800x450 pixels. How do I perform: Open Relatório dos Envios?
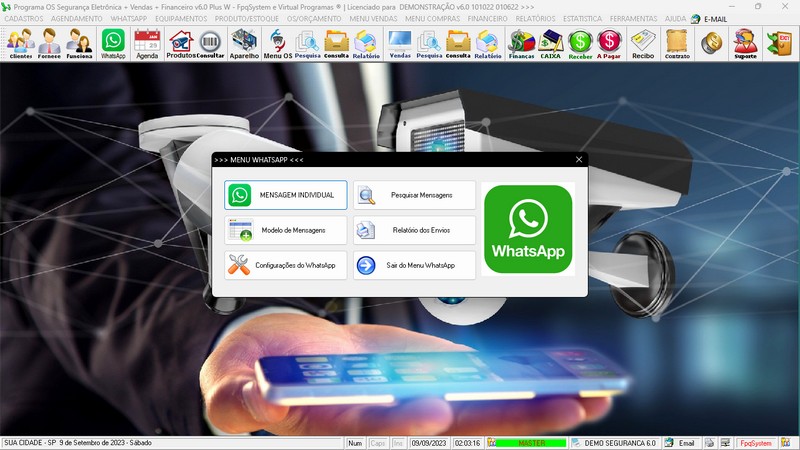coord(414,230)
